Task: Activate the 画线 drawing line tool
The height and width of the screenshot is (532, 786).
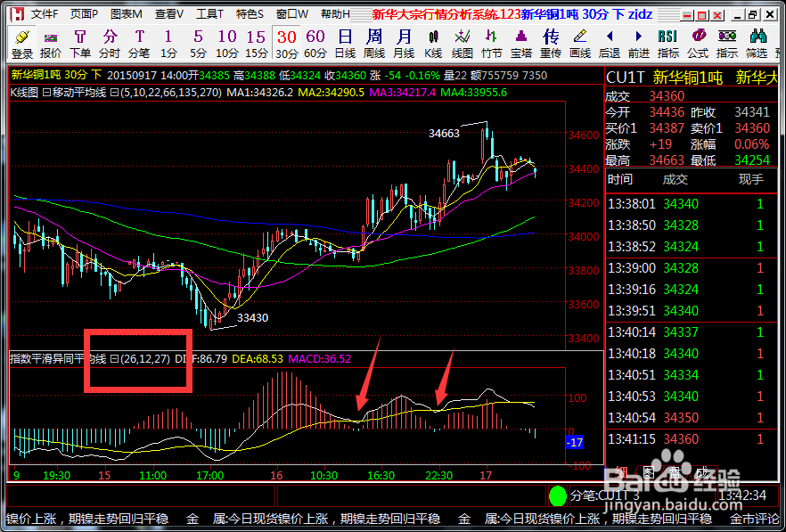Action: (580, 44)
